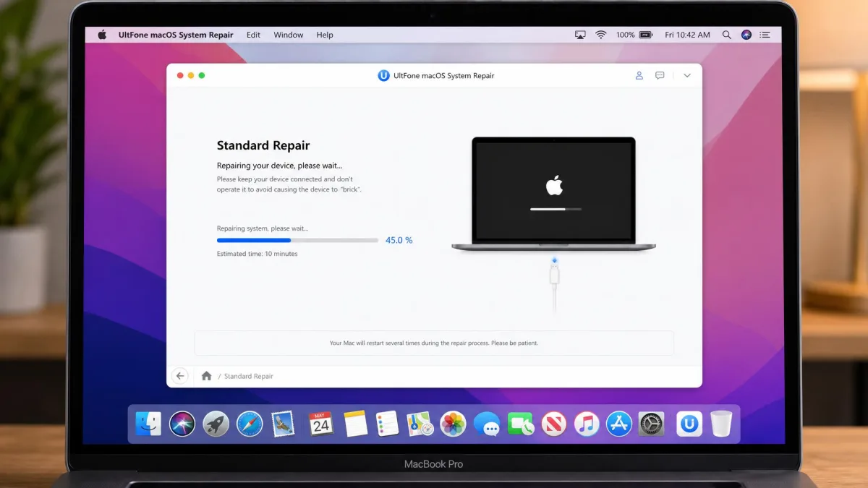
Task: Open the Trash in the dock
Action: pos(721,424)
